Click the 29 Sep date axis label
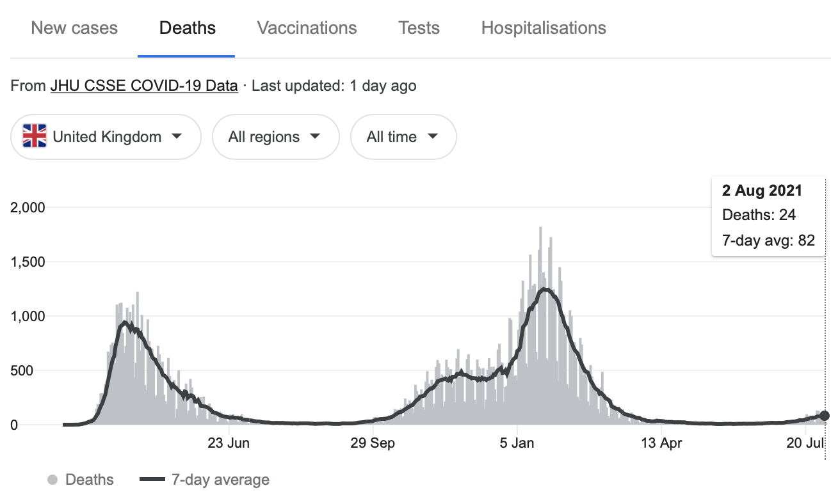831x504 pixels. pos(373,443)
